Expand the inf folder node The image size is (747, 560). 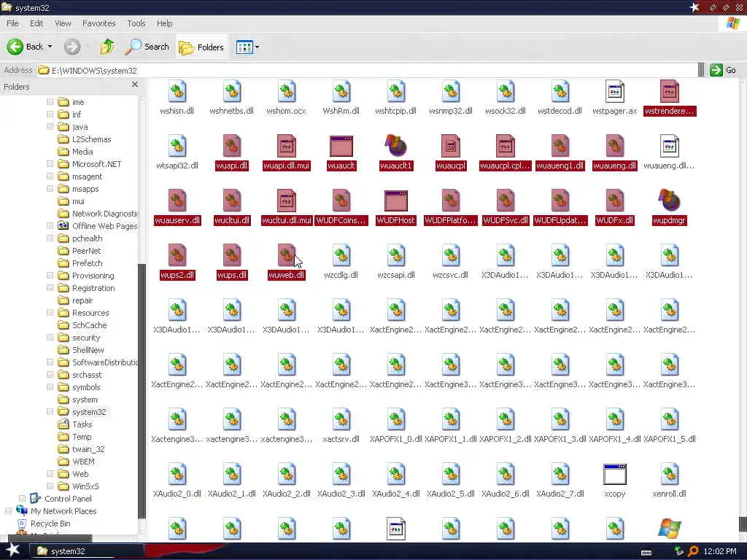coord(50,114)
